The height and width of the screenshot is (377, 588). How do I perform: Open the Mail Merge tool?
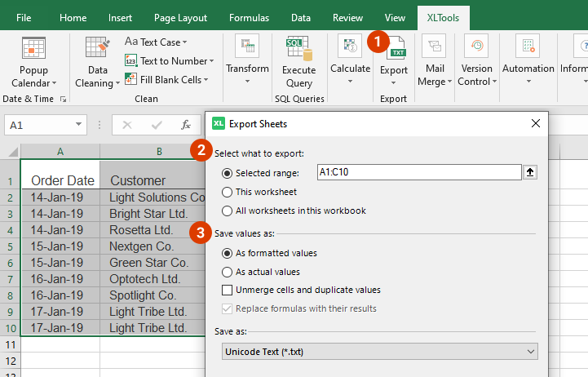[x=435, y=60]
